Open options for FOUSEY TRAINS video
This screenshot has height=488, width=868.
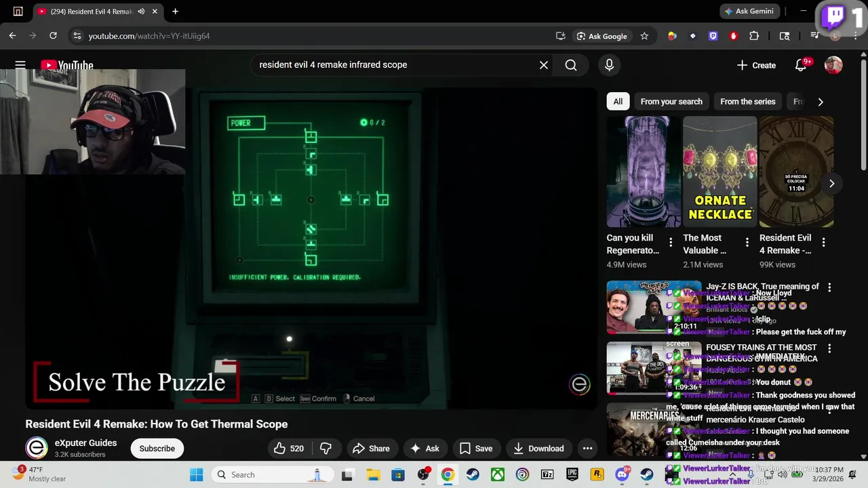point(829,348)
